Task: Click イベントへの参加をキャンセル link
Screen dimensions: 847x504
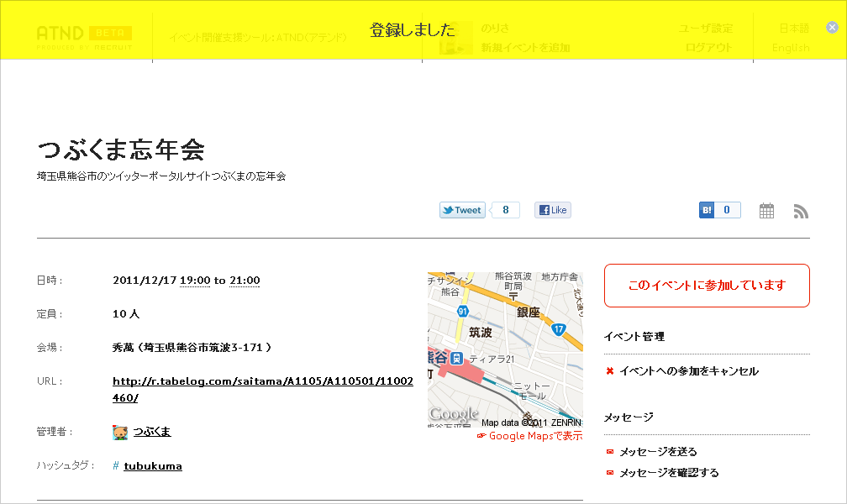Action: 689,371
